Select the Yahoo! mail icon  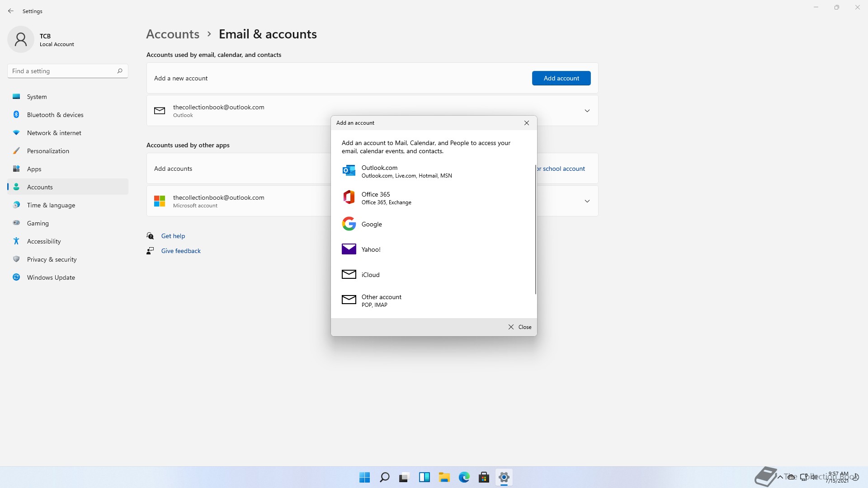pos(349,249)
